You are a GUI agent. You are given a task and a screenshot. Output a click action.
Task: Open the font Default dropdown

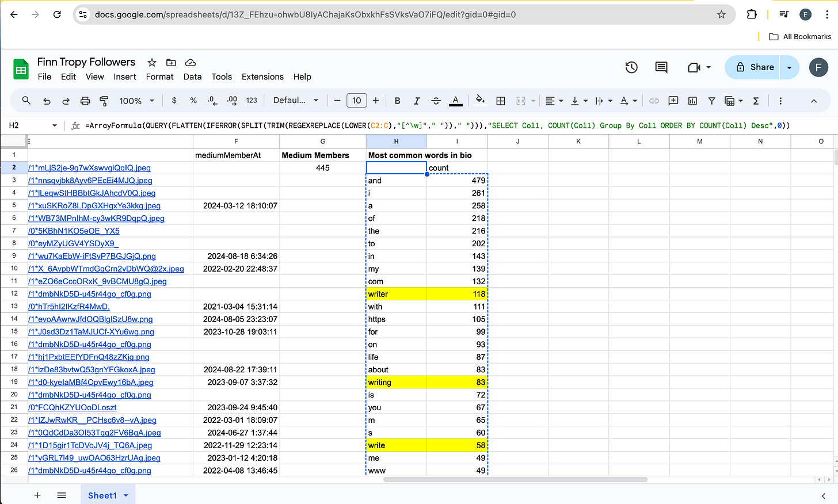pos(296,101)
